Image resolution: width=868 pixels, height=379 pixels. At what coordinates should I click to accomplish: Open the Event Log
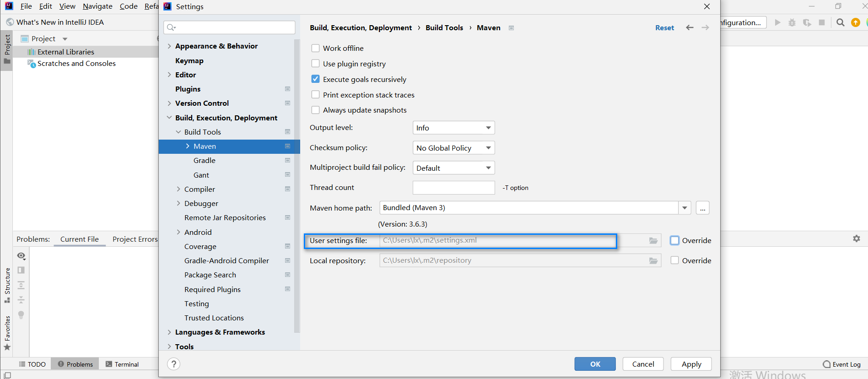pyautogui.click(x=841, y=364)
